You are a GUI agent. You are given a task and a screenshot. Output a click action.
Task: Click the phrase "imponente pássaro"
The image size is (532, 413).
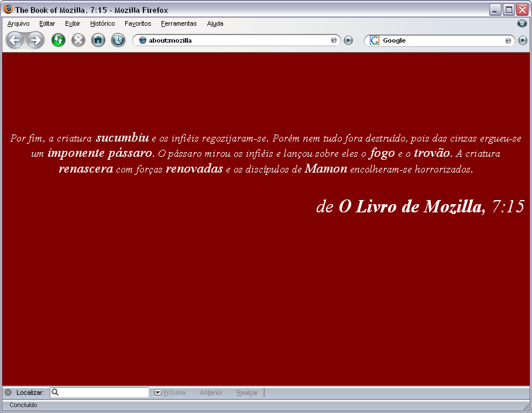99,153
